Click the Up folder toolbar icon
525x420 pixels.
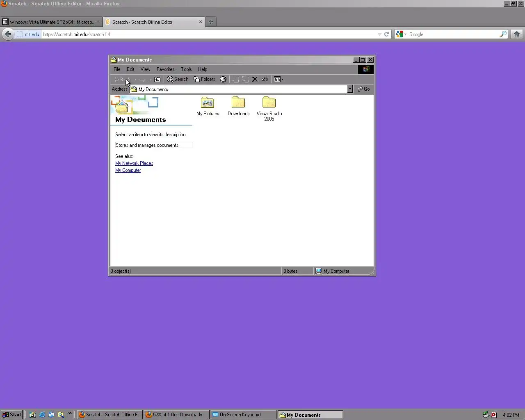[x=157, y=80]
